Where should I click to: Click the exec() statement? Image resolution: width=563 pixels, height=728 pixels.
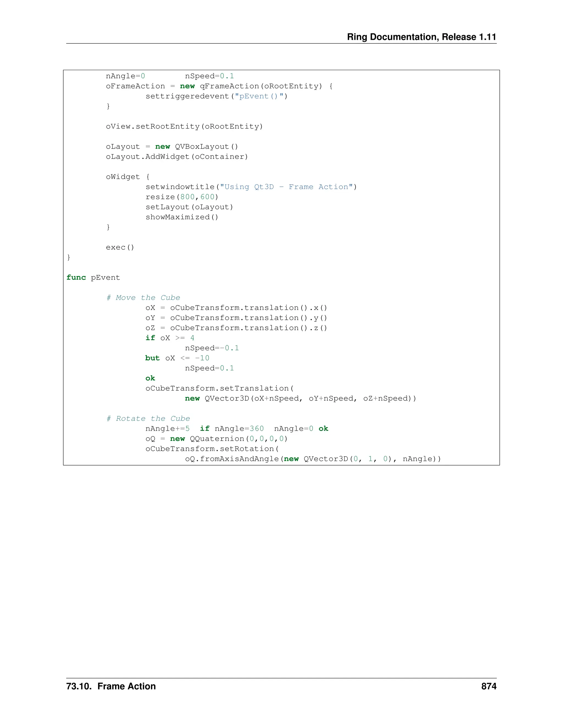pyautogui.click(x=120, y=247)
